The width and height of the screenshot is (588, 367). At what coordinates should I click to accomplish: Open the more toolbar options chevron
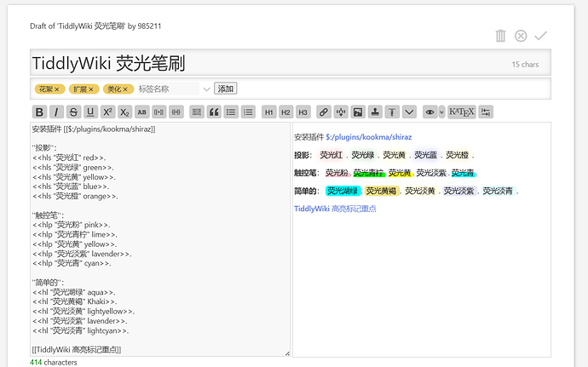[x=409, y=112]
